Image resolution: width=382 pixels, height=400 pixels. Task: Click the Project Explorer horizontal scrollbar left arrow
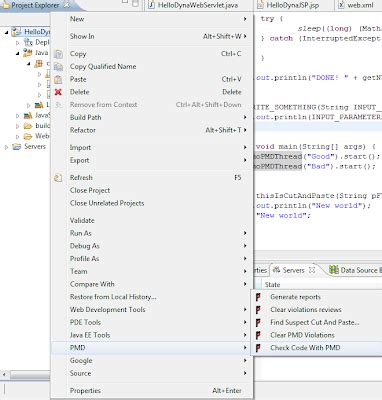point(4,374)
